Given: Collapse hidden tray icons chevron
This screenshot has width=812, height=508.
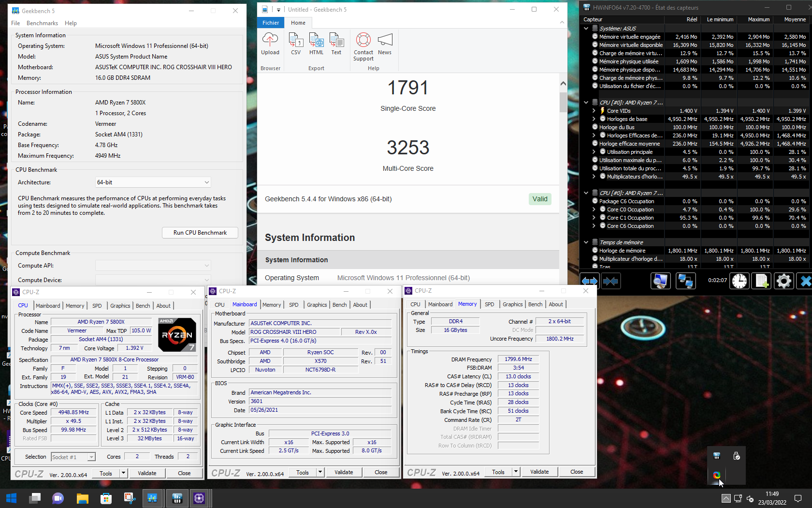Looking at the screenshot, I should tap(726, 498).
